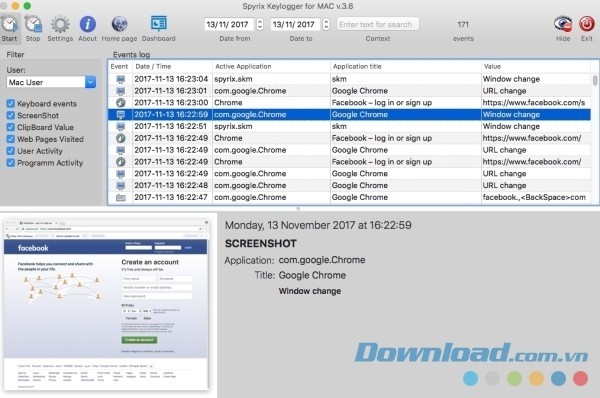Select the 16:23:01 URL change row
This screenshot has height=398, width=600.
point(349,91)
